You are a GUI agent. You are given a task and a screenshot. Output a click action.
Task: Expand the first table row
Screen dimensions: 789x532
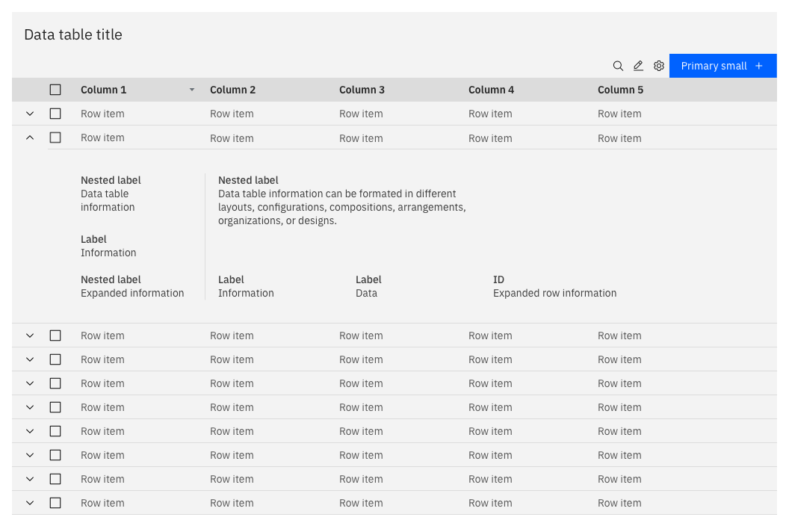(x=29, y=114)
